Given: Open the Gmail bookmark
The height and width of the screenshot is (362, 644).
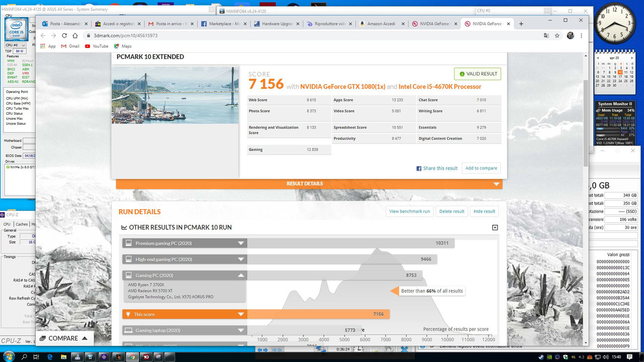Looking at the screenshot, I should [70, 46].
